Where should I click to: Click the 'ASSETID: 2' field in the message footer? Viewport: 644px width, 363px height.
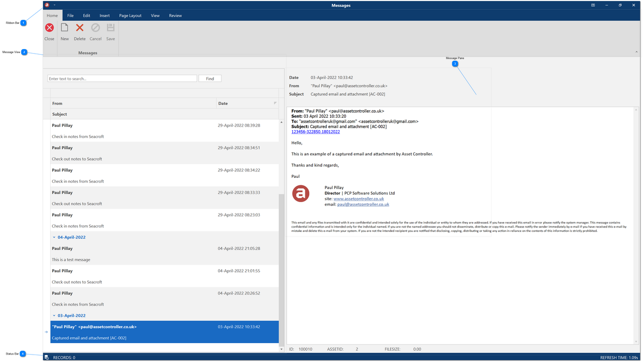pyautogui.click(x=343, y=349)
